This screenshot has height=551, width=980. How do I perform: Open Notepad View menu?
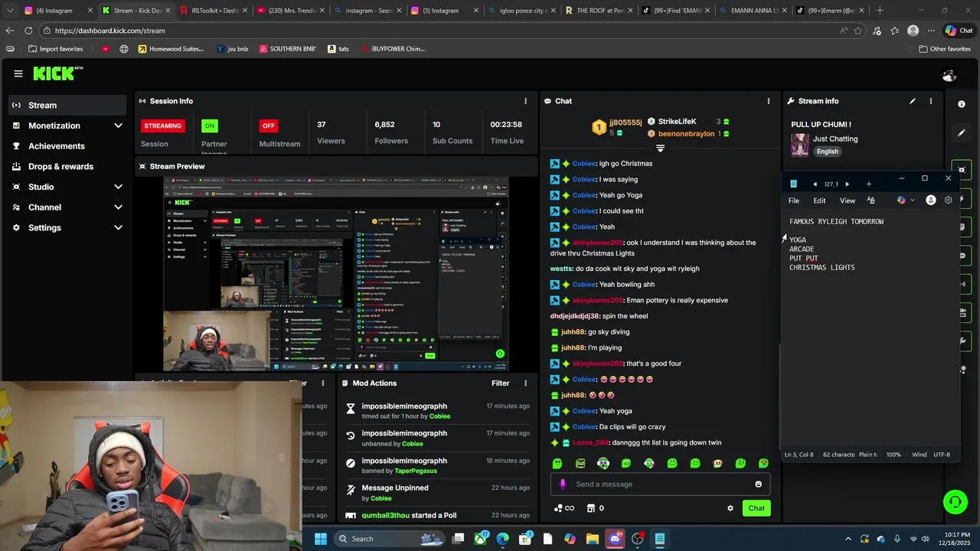pos(848,201)
